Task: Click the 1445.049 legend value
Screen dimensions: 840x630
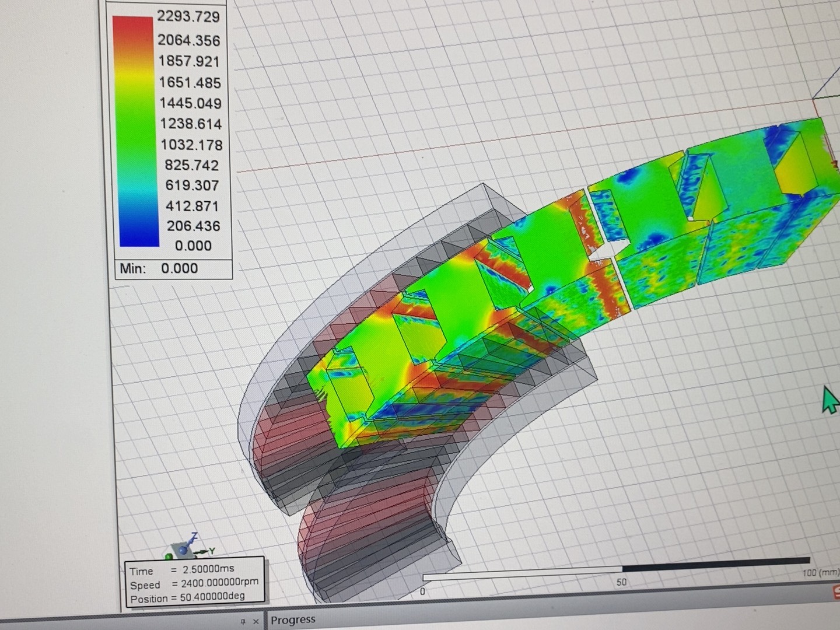Action: pyautogui.click(x=191, y=103)
